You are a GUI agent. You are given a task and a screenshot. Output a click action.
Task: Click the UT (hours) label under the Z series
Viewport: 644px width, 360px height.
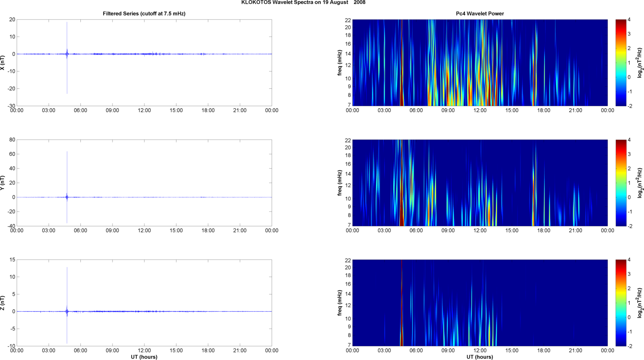tap(144, 357)
